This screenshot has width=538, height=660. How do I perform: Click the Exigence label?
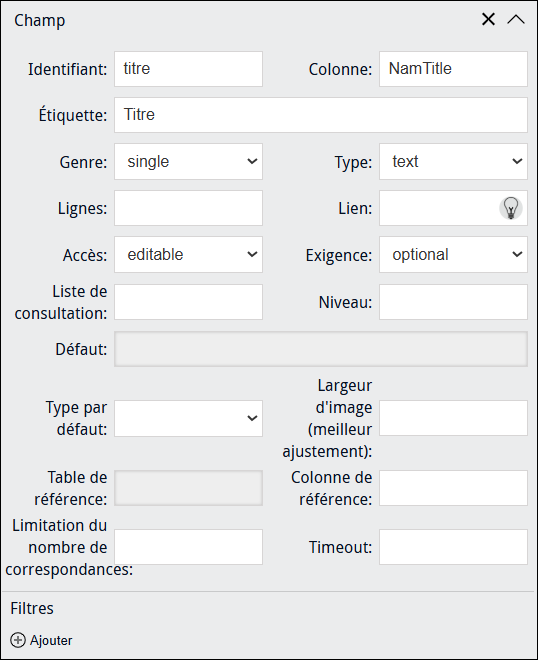[339, 255]
